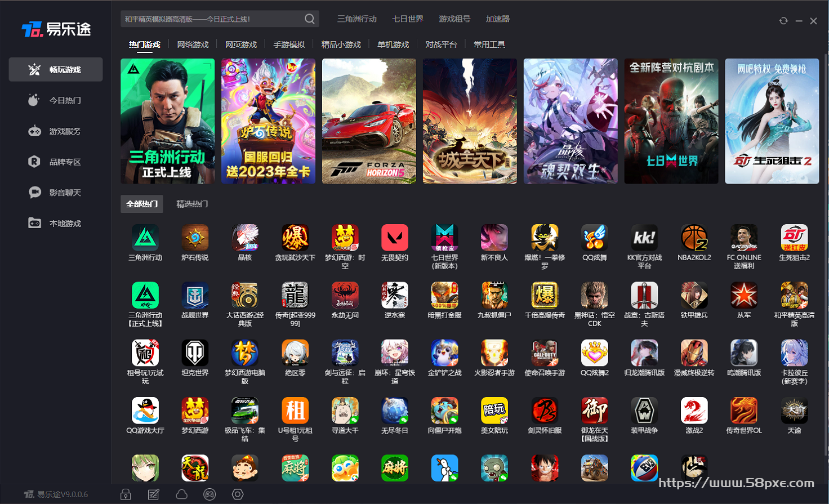Open the 漫威终极逆转 game icon
This screenshot has width=829, height=504.
[694, 353]
